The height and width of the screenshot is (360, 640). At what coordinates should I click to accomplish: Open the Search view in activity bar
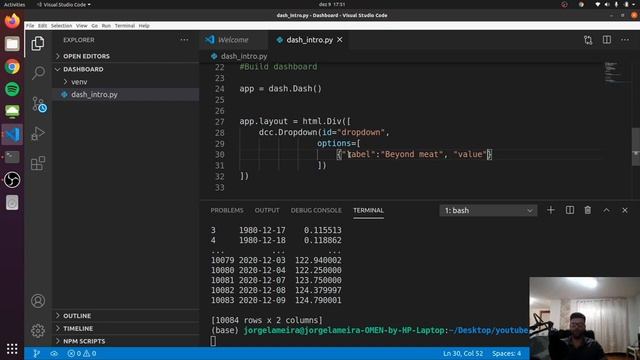point(38,73)
